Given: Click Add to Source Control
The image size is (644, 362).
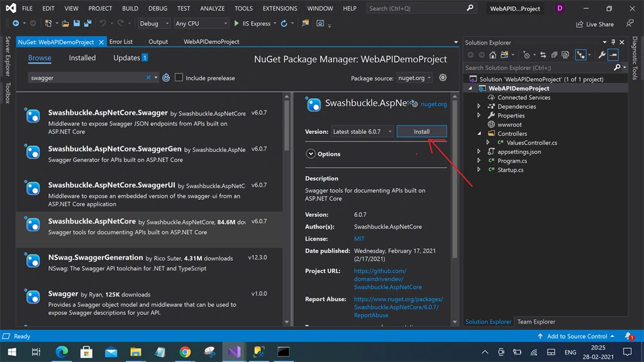Looking at the screenshot, I should click(x=577, y=336).
